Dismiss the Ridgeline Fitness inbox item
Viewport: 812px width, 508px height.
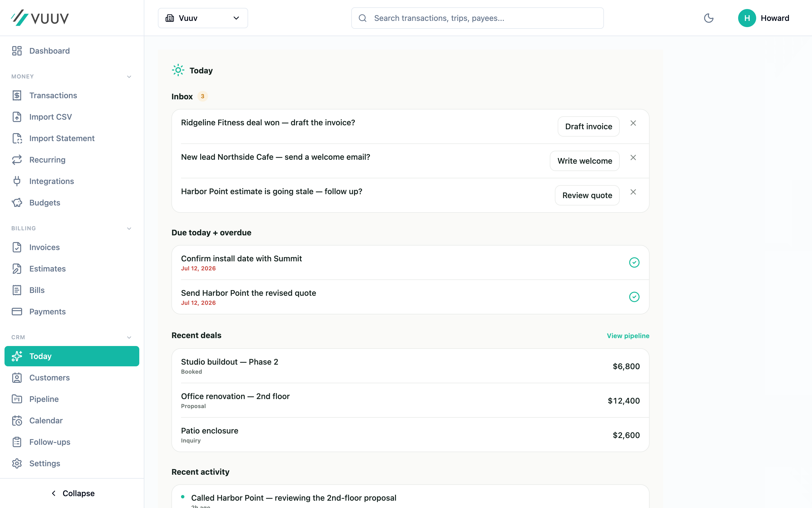point(633,123)
